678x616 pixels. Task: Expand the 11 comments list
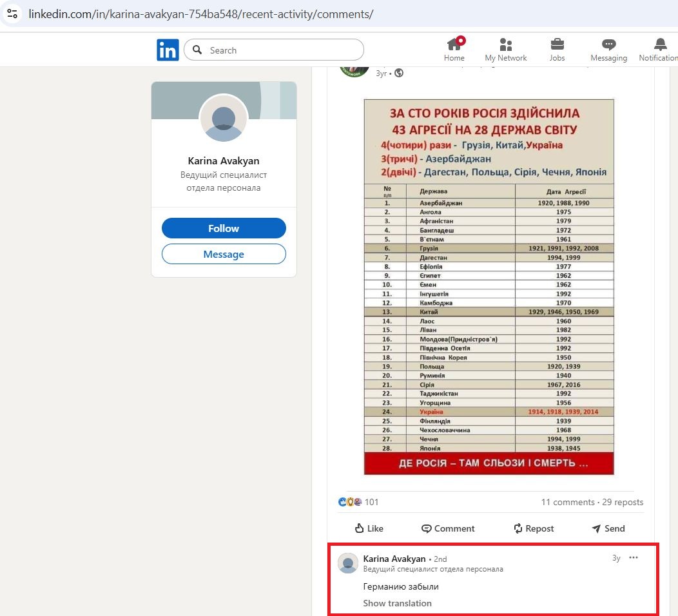pos(568,502)
